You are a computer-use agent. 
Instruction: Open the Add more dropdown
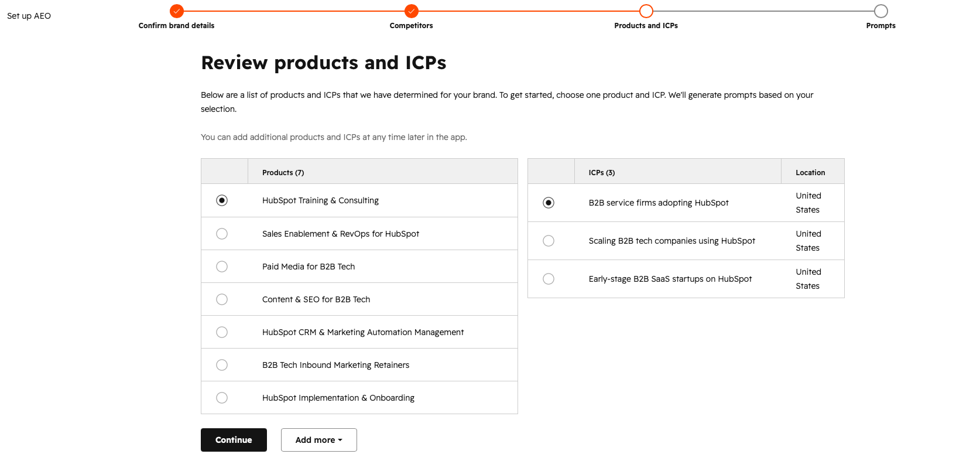pyautogui.click(x=319, y=440)
